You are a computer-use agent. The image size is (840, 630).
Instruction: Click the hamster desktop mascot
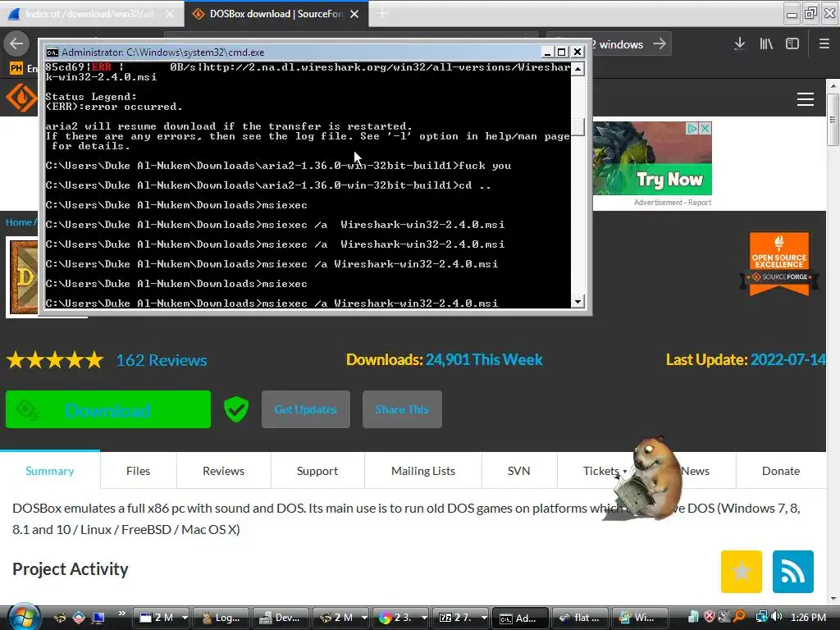(x=650, y=479)
